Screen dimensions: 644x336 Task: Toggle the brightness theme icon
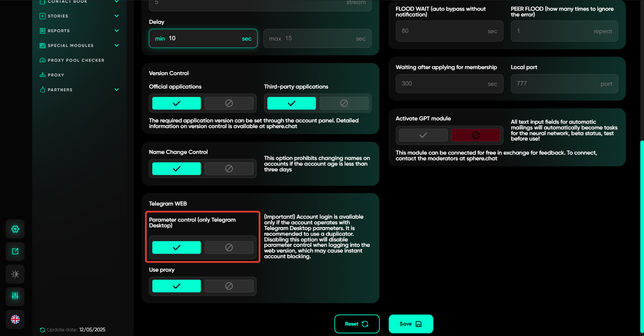pyautogui.click(x=15, y=274)
